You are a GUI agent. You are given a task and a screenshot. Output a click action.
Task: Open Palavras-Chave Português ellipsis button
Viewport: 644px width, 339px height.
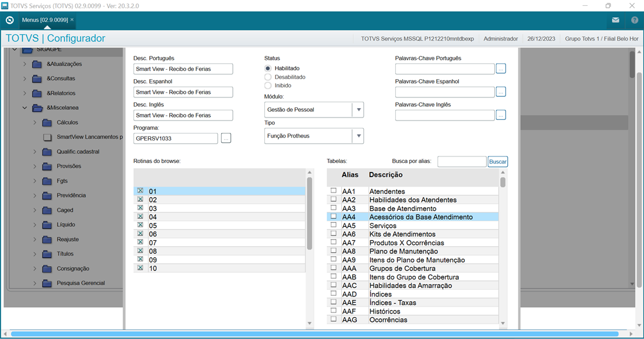501,69
